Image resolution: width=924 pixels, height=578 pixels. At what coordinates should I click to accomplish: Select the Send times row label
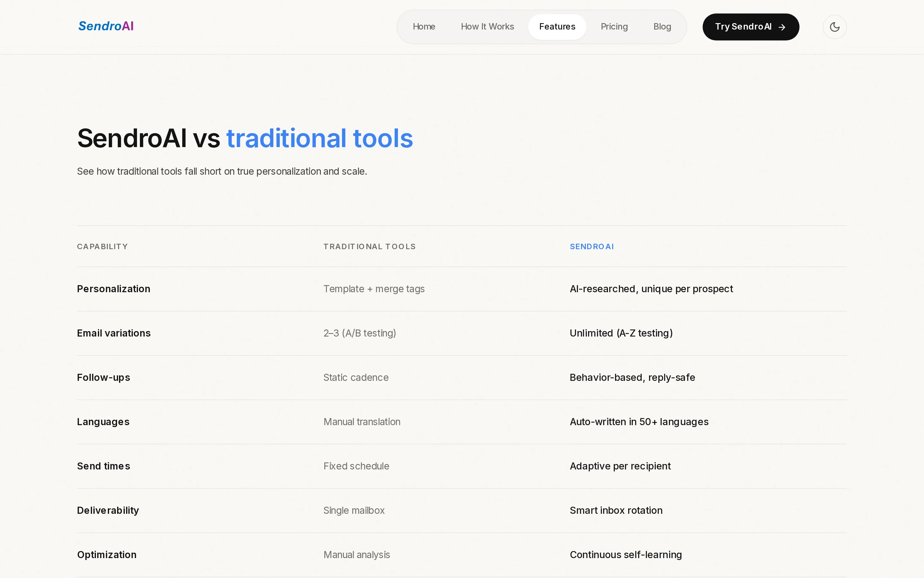pos(104,466)
